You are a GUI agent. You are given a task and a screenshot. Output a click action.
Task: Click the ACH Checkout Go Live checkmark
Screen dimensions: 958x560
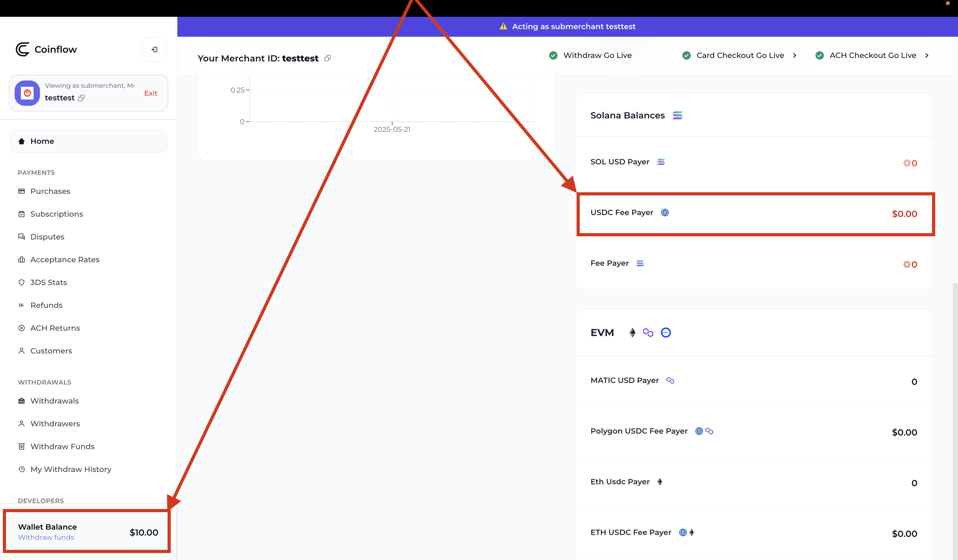pos(820,55)
